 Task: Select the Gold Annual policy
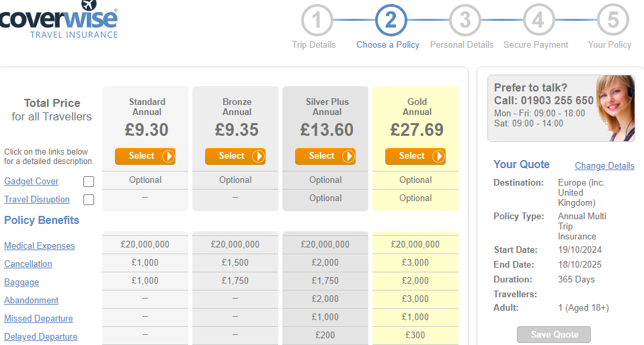tap(415, 156)
